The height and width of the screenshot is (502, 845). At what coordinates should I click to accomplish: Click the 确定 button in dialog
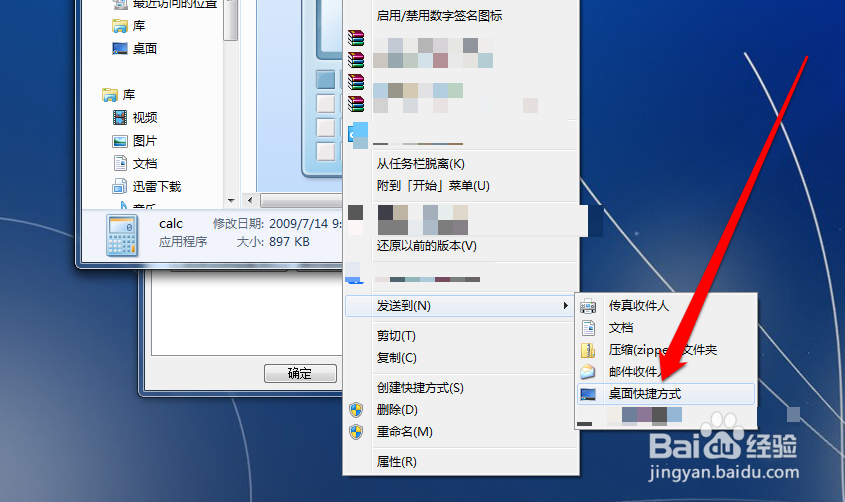pos(300,373)
